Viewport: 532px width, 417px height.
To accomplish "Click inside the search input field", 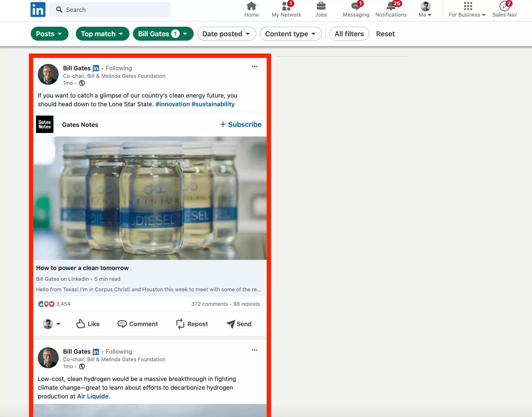I will [110, 10].
